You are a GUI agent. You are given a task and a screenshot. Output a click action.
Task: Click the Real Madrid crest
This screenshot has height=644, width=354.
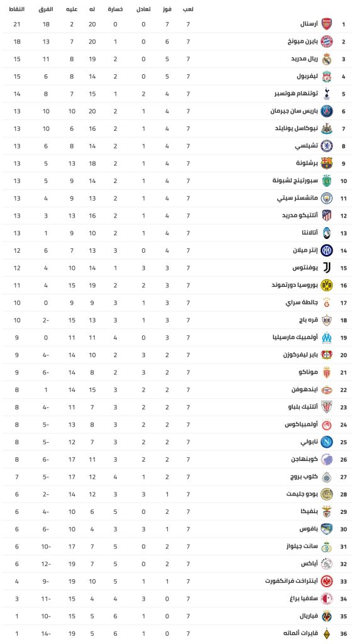[x=326, y=59]
